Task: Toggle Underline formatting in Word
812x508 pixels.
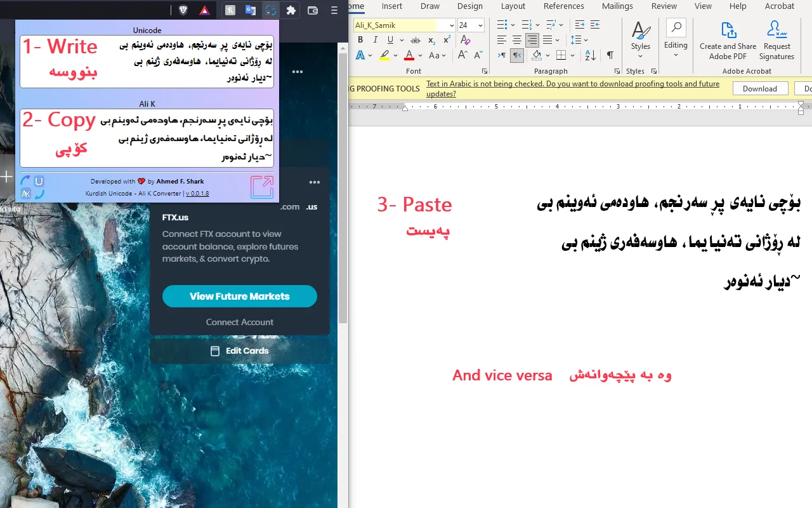Action: tap(390, 40)
